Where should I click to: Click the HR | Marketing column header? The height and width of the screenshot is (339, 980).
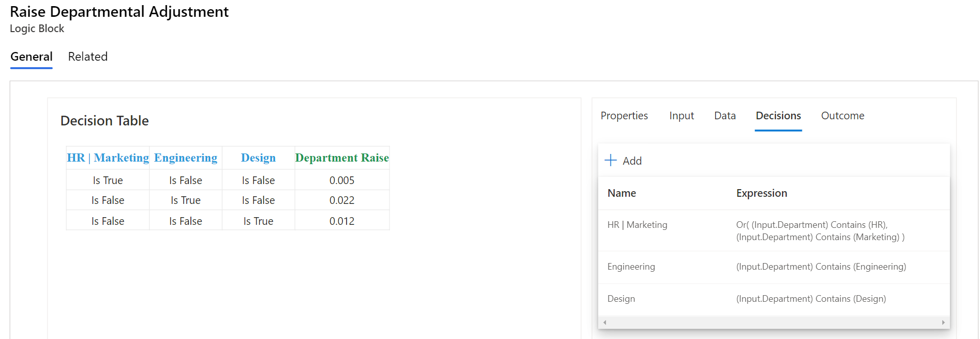tap(108, 158)
